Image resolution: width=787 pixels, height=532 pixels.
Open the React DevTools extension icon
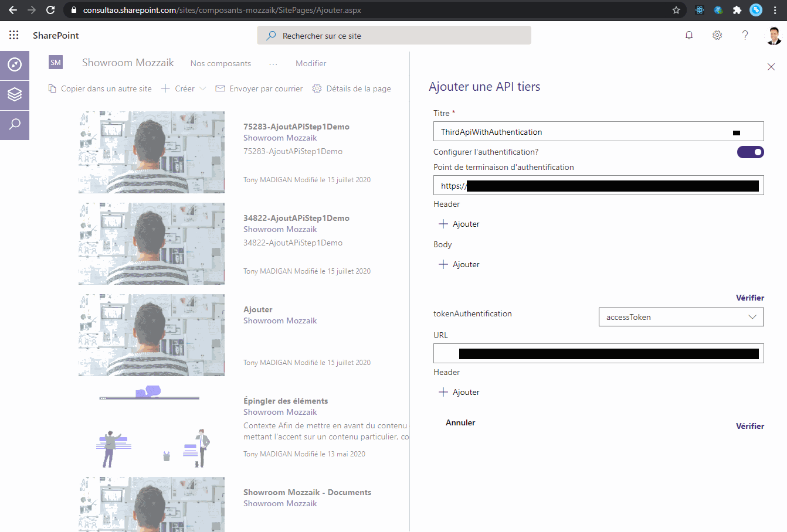[x=700, y=10]
